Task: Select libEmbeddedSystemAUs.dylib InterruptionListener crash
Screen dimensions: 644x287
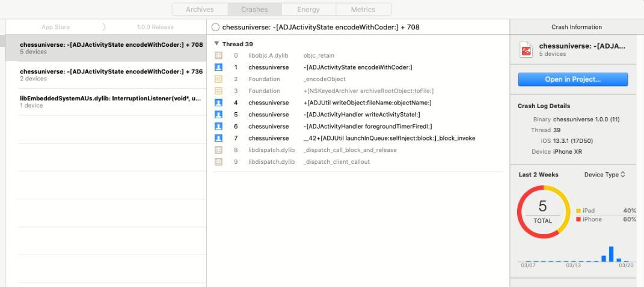Action: 106,102
